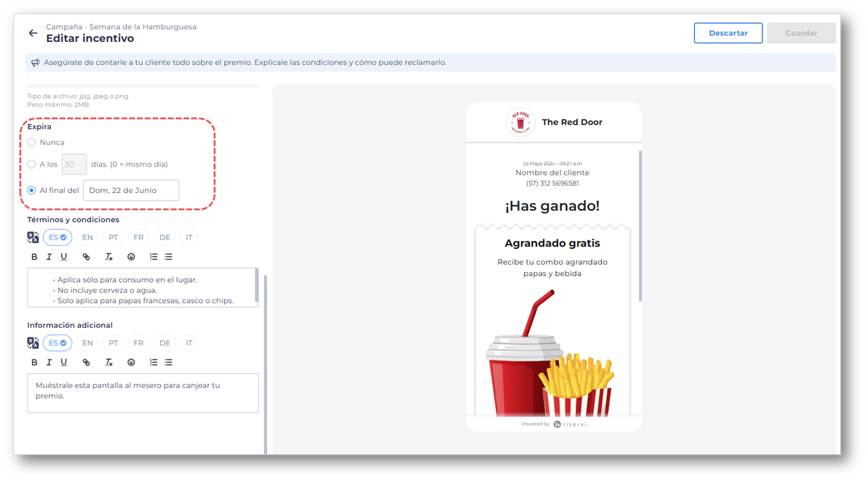Viewport: 868px width, 482px height.
Task: Switch Información adicional to FR
Action: pos(139,343)
